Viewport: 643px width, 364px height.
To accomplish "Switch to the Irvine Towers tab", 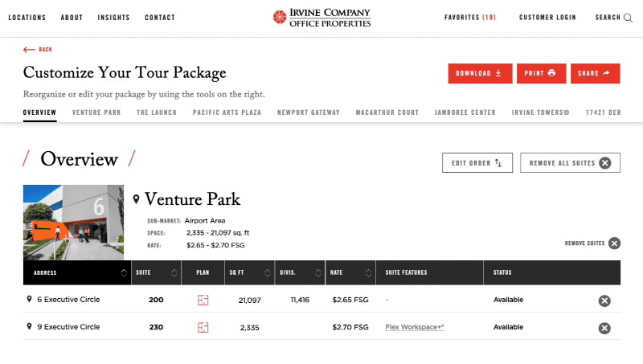I will [x=540, y=112].
